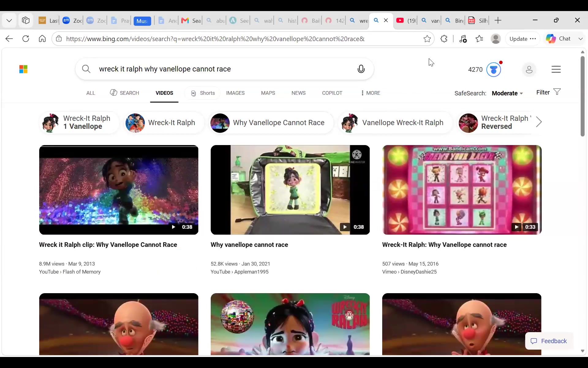Click the 'YouTube › Flash of Memory' source text

point(70,272)
